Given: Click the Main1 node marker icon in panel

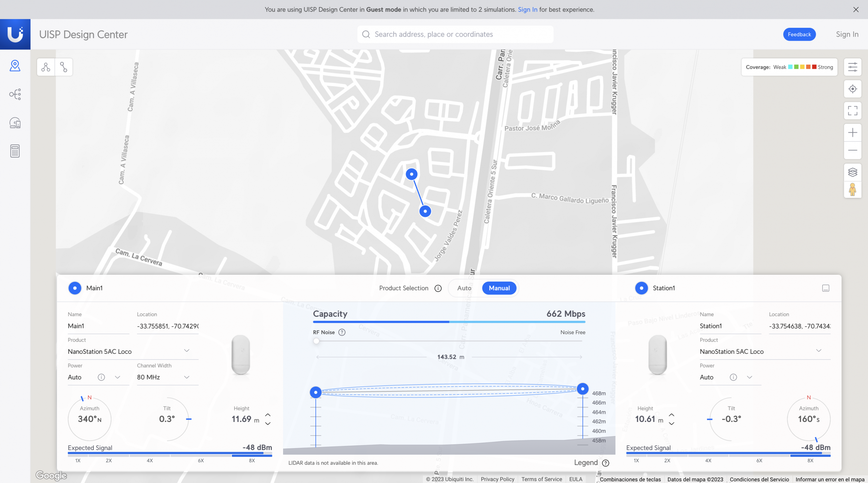Looking at the screenshot, I should [x=75, y=288].
